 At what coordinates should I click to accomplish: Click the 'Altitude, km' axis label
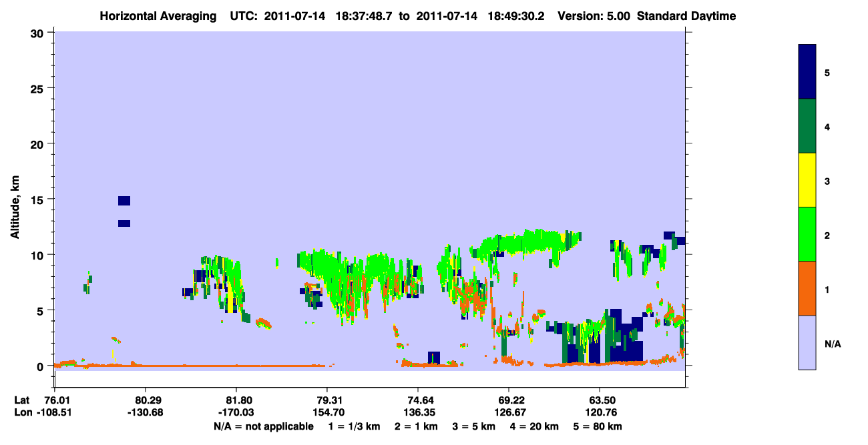[15, 205]
